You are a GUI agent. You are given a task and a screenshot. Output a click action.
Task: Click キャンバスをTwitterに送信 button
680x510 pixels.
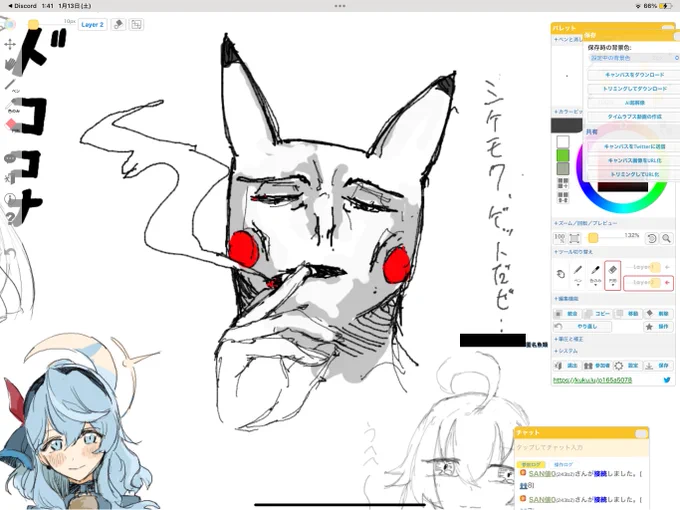(634, 147)
